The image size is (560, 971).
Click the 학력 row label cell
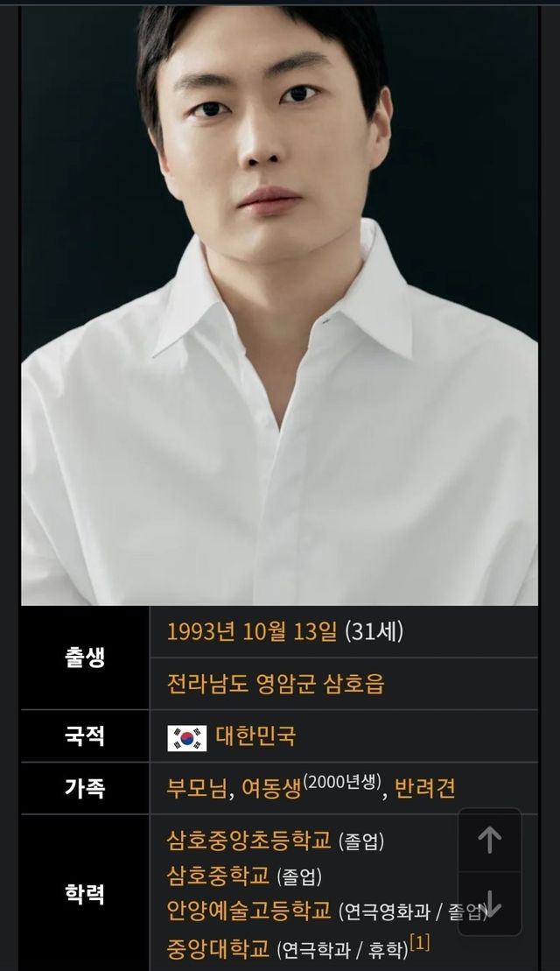(x=86, y=893)
